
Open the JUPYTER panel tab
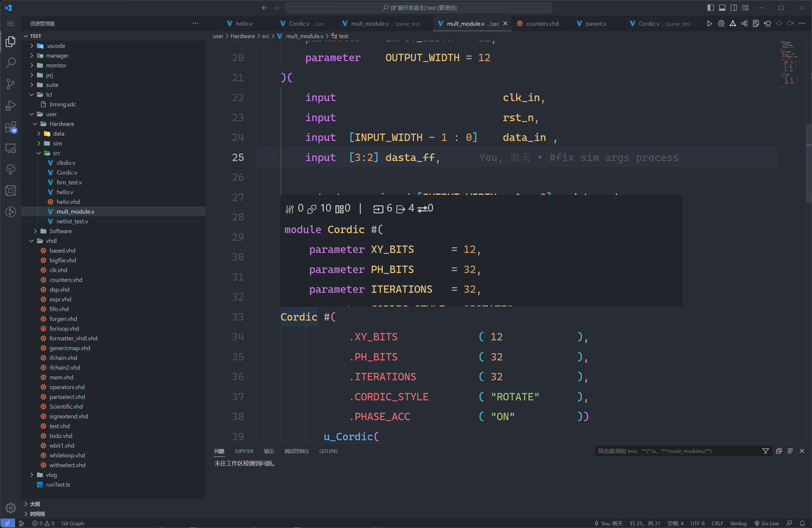(244, 451)
